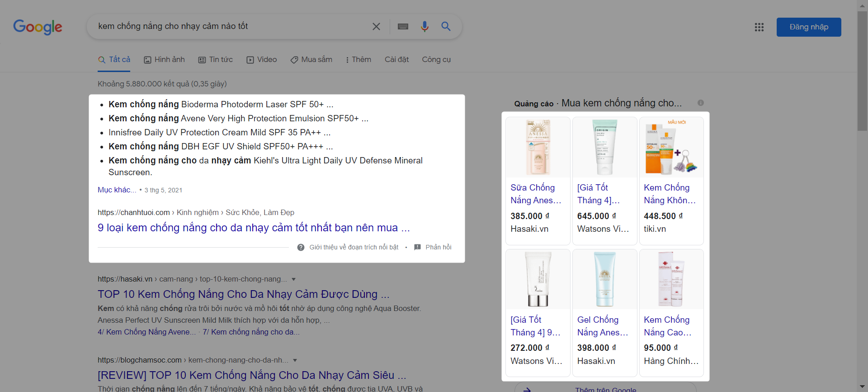Start voice search with the microphone icon
This screenshot has height=392, width=868.
pos(425,27)
